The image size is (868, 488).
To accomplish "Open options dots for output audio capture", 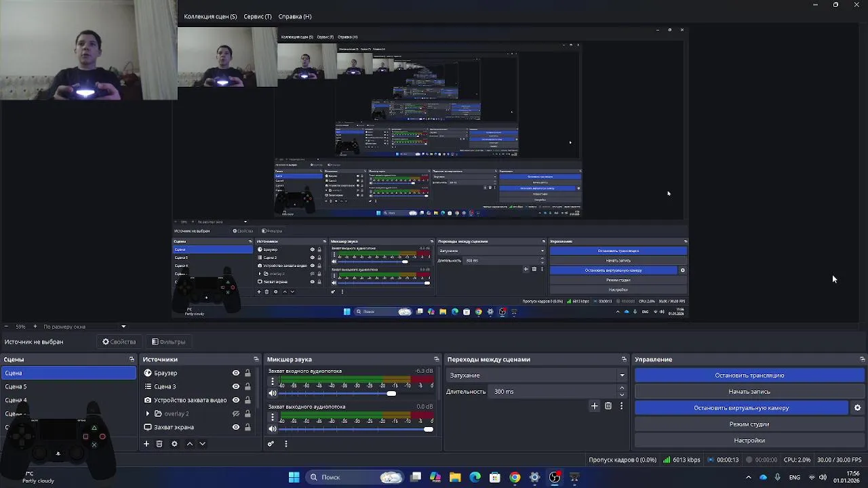I will [273, 417].
